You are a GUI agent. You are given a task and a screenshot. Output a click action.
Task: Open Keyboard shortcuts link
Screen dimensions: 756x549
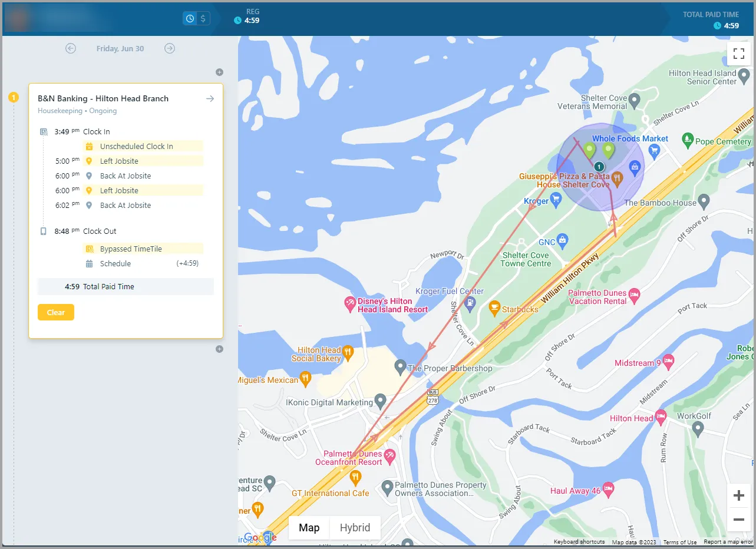[x=579, y=542]
